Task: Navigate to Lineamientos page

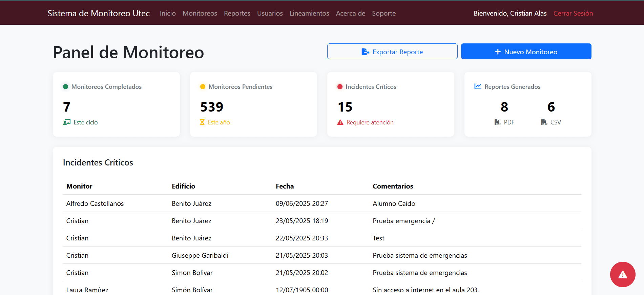Action: [x=309, y=13]
